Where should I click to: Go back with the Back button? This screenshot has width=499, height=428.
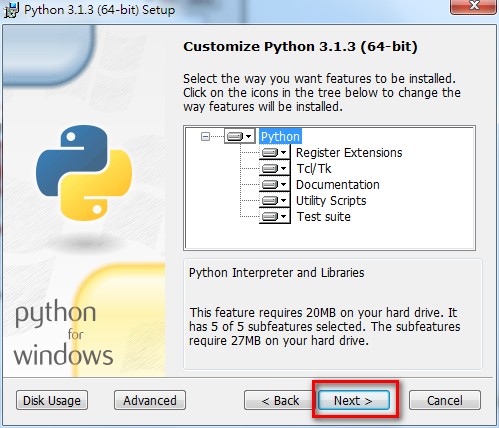[x=280, y=400]
